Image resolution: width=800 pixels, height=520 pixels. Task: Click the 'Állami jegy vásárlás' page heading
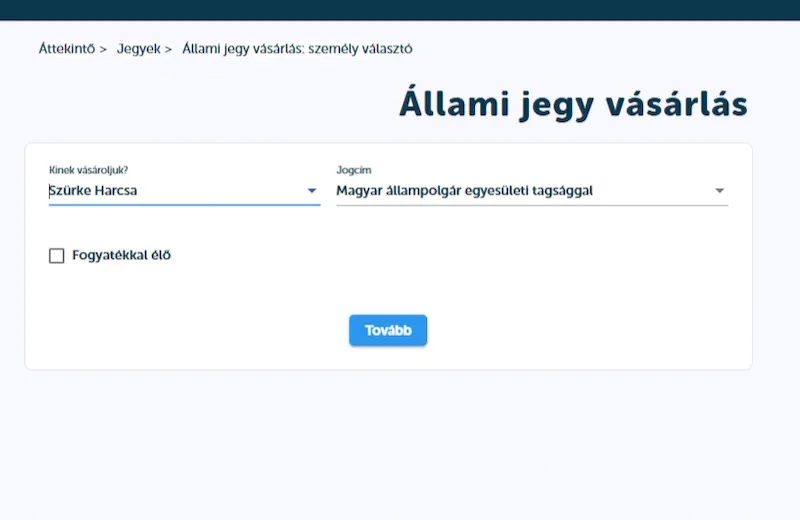(x=573, y=104)
